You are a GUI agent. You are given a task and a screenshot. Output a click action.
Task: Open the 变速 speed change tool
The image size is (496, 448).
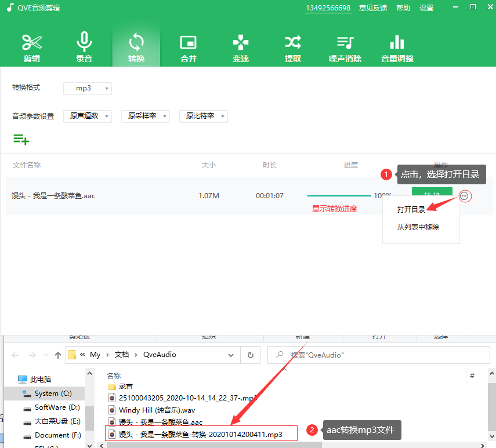[240, 48]
